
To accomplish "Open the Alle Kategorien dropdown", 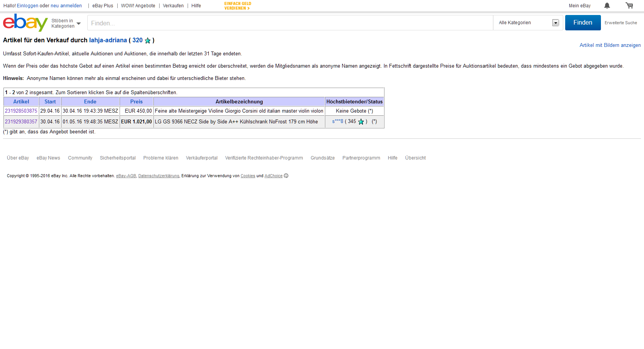I will click(529, 23).
